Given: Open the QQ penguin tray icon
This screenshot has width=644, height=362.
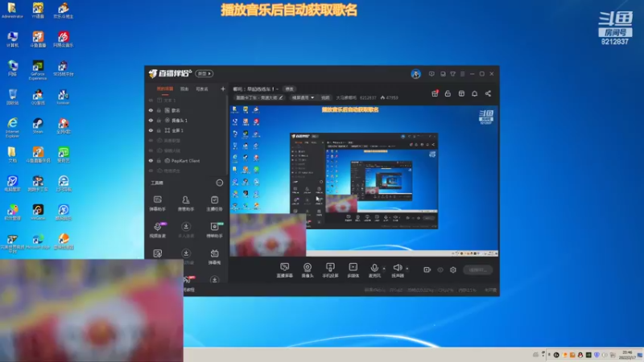Looking at the screenshot, I should tap(580, 355).
